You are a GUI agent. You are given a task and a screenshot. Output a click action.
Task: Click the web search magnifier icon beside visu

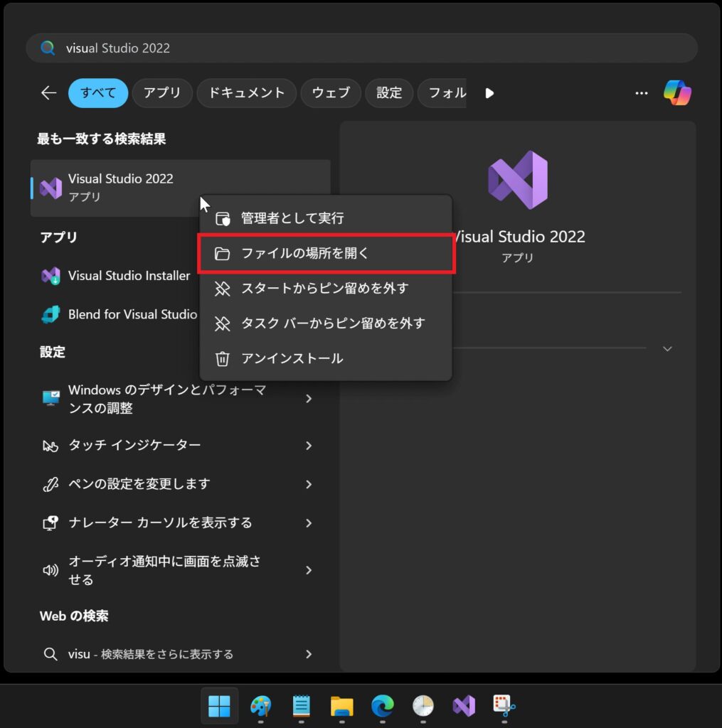point(51,654)
